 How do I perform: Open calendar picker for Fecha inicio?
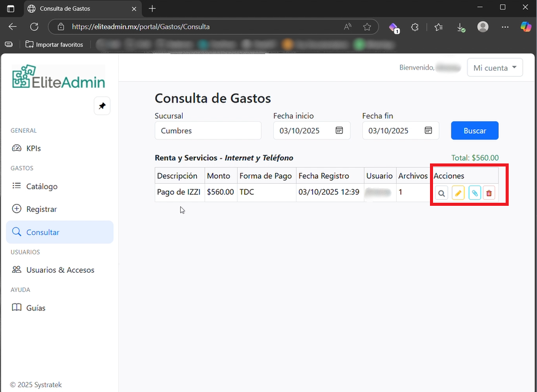(339, 131)
